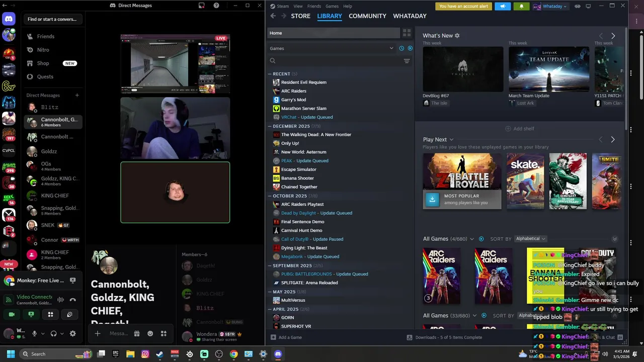Go to COMMUNITY tab in Steam

(367, 16)
